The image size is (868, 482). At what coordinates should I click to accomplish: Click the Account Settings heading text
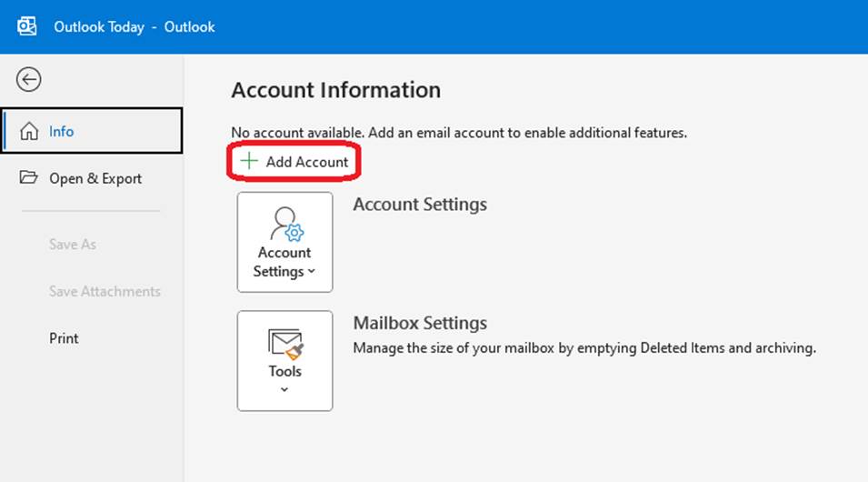(420, 205)
